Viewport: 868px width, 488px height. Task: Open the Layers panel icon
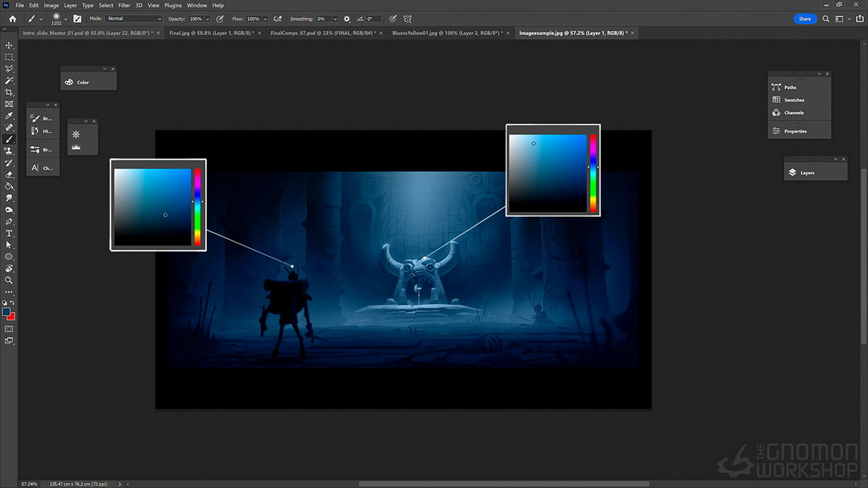(x=793, y=173)
